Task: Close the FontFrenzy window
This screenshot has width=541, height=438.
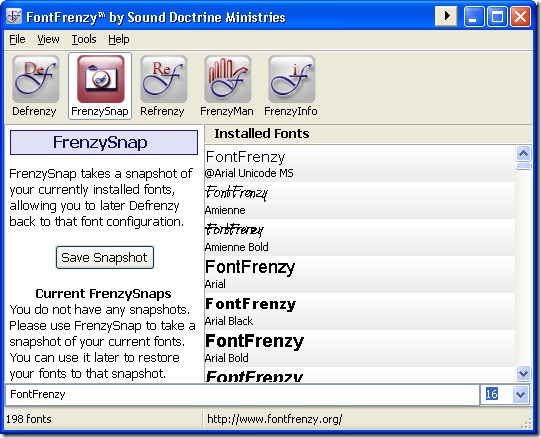Action: pos(520,16)
